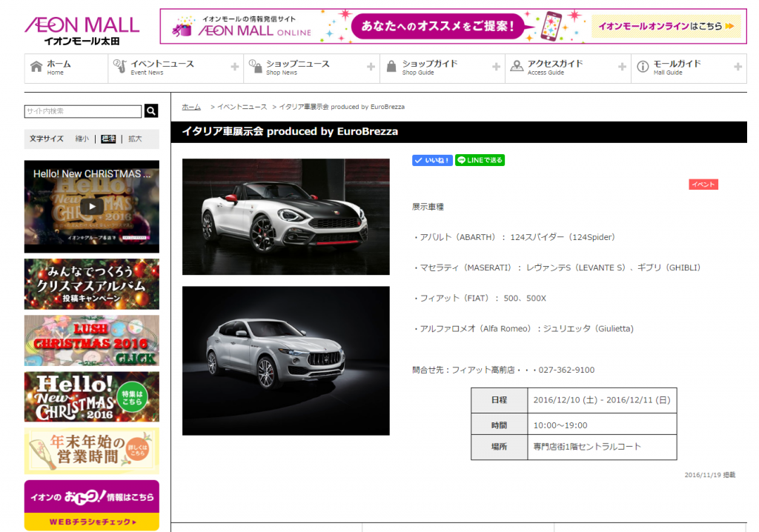The width and height of the screenshot is (759, 532).
Task: Expand the Mall Guide plus sign
Action: pyautogui.click(x=738, y=67)
